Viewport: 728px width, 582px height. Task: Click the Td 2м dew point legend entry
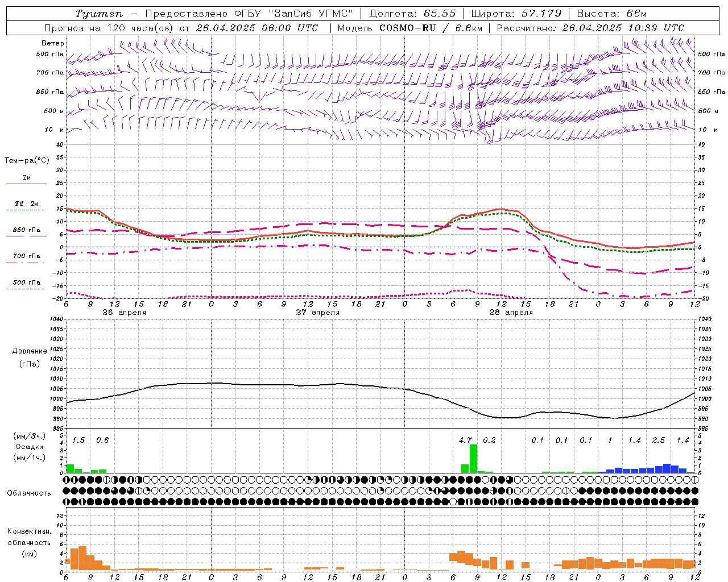[26, 203]
